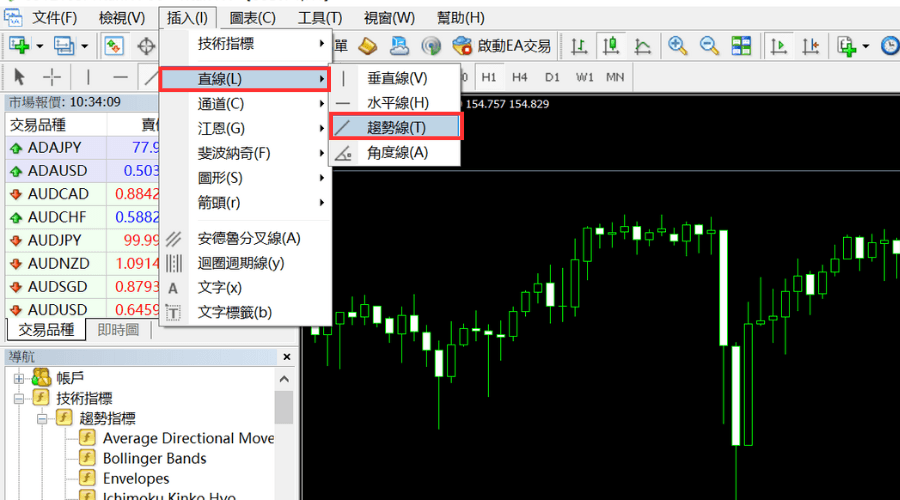
Task: Switch chart to bar chart icon
Action: click(x=579, y=46)
